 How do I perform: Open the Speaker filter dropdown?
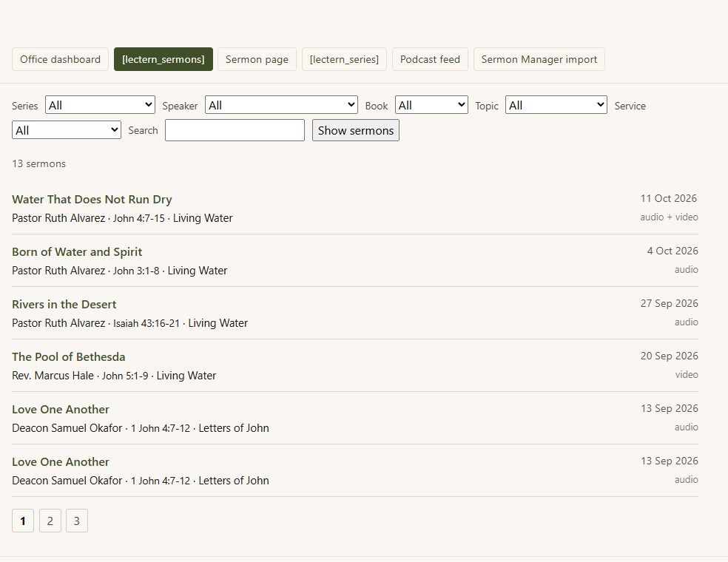(281, 105)
